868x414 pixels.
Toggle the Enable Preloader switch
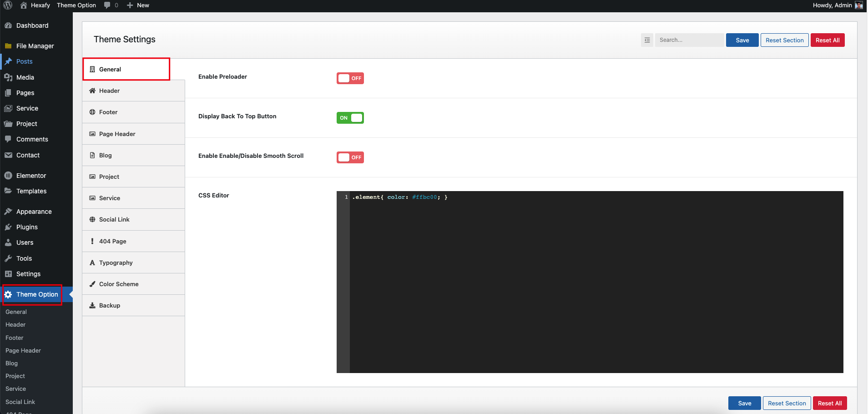coord(350,78)
